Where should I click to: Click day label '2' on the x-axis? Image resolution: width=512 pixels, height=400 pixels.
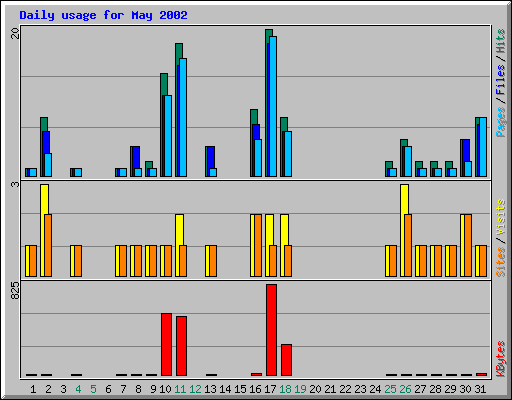pos(48,389)
